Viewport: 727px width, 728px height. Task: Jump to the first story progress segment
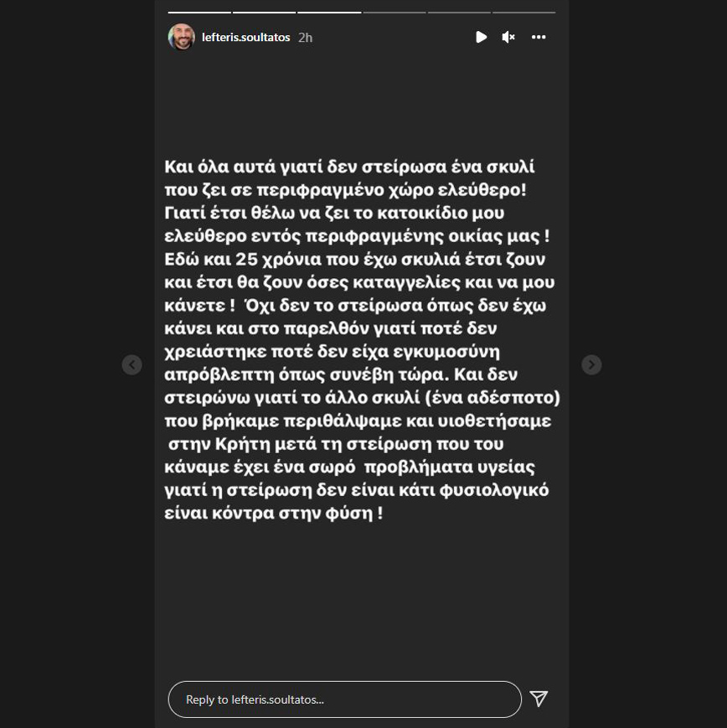(x=199, y=13)
